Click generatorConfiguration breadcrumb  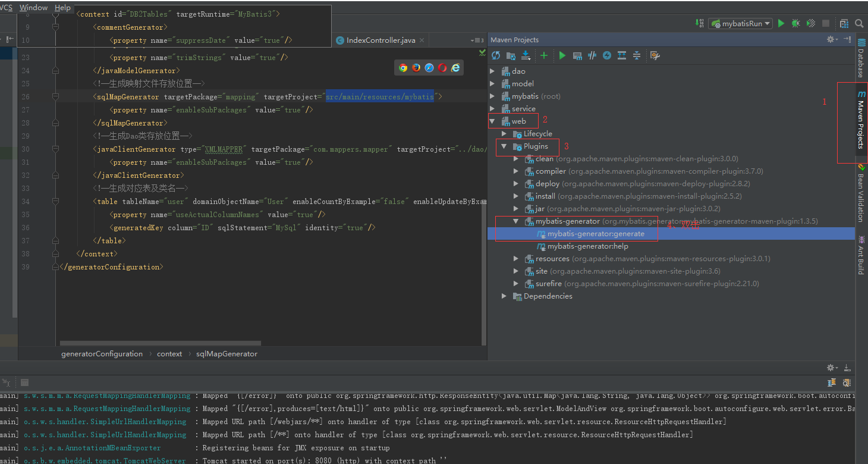102,353
